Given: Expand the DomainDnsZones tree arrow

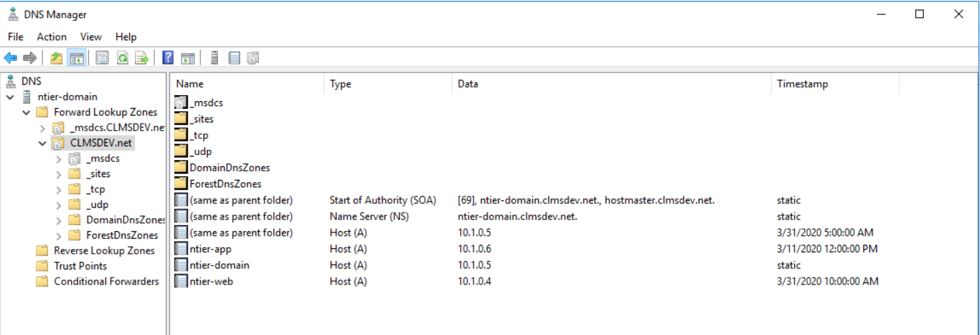Looking at the screenshot, I should (x=59, y=220).
